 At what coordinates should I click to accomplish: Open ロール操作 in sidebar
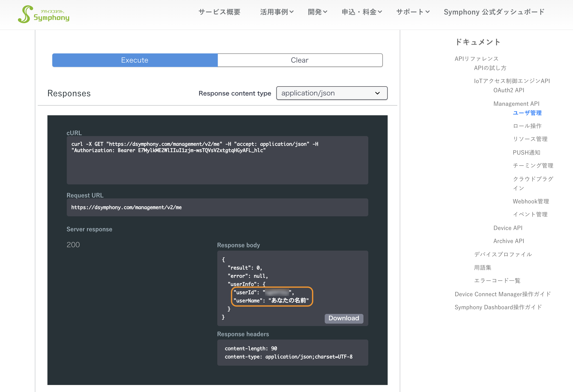pyautogui.click(x=527, y=126)
